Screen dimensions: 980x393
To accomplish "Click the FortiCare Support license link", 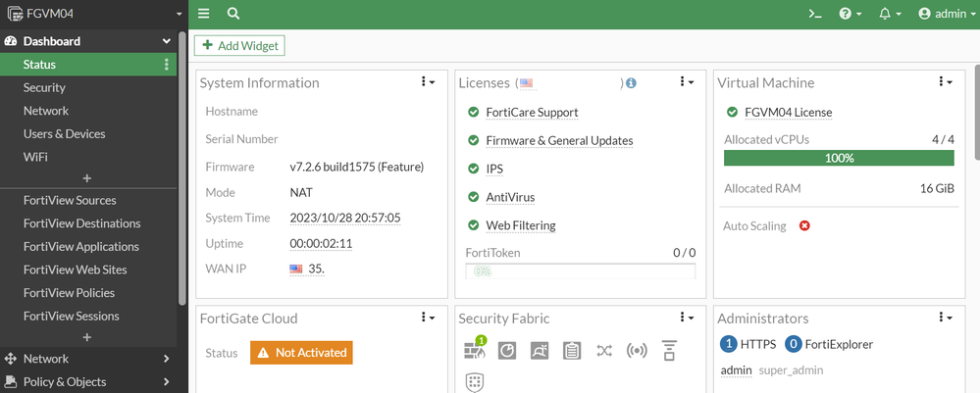I will point(532,113).
